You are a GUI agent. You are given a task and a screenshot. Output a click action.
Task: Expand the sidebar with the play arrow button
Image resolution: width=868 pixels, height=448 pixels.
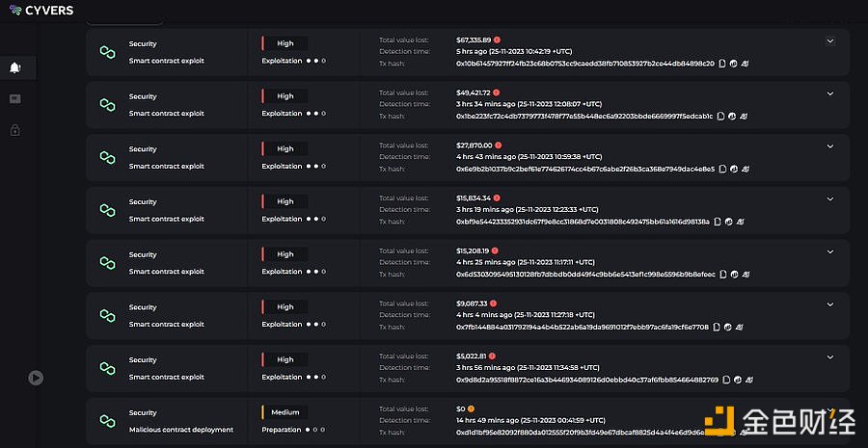[x=36, y=378]
